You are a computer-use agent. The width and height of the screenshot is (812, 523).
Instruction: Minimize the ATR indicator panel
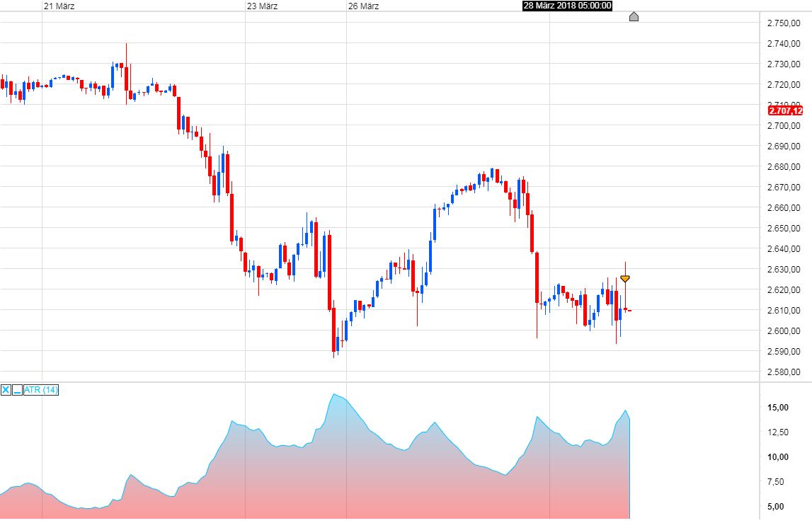16,390
